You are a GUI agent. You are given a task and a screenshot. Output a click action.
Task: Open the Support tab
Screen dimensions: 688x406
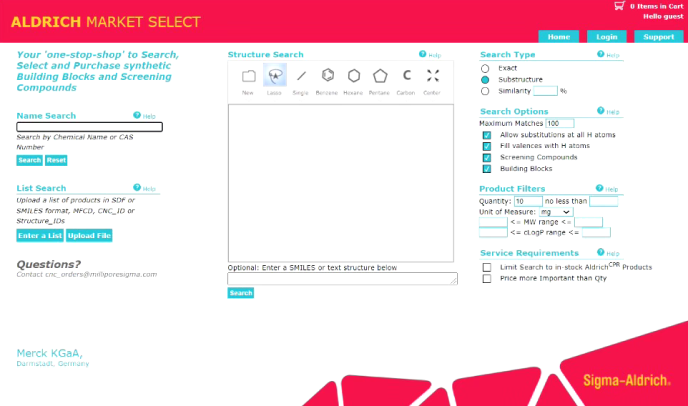click(659, 37)
